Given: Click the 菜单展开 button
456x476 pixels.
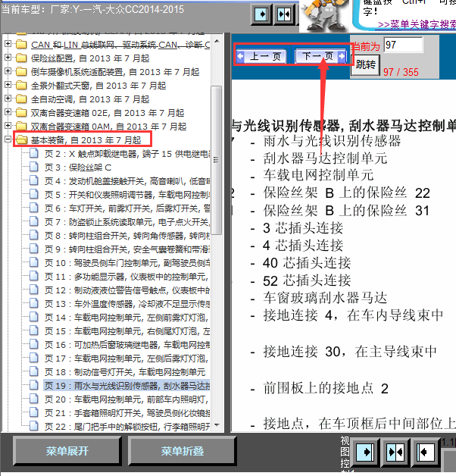Looking at the screenshot, I should coord(67,452).
